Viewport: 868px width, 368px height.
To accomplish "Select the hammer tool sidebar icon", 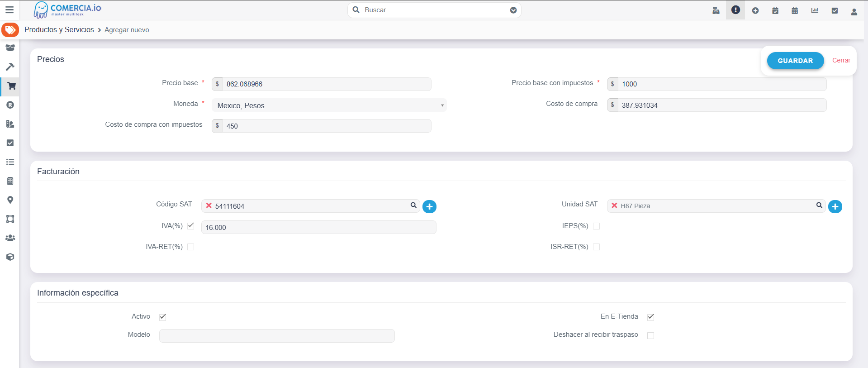I will point(10,67).
